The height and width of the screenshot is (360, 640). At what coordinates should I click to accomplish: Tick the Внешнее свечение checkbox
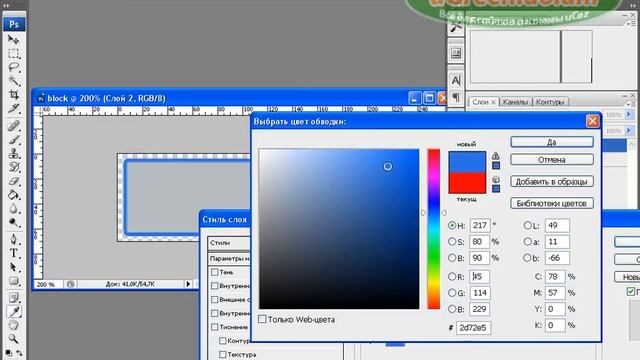tap(215, 300)
